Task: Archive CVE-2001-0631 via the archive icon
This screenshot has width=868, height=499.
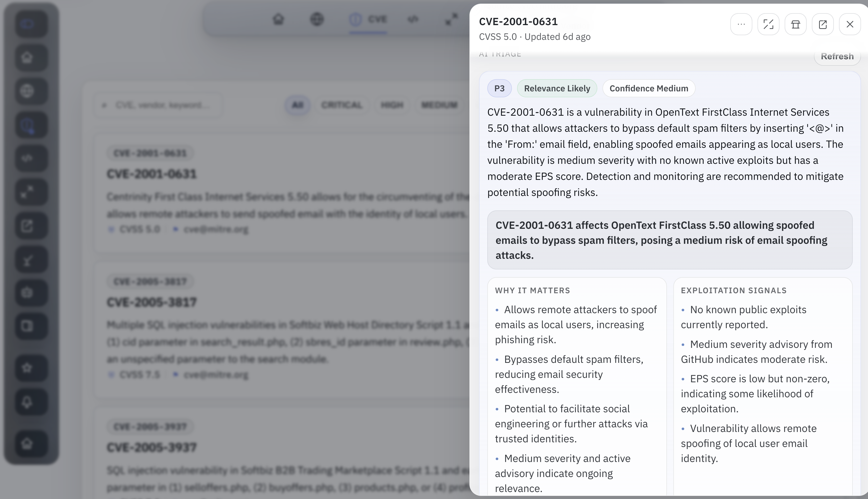Action: point(795,24)
